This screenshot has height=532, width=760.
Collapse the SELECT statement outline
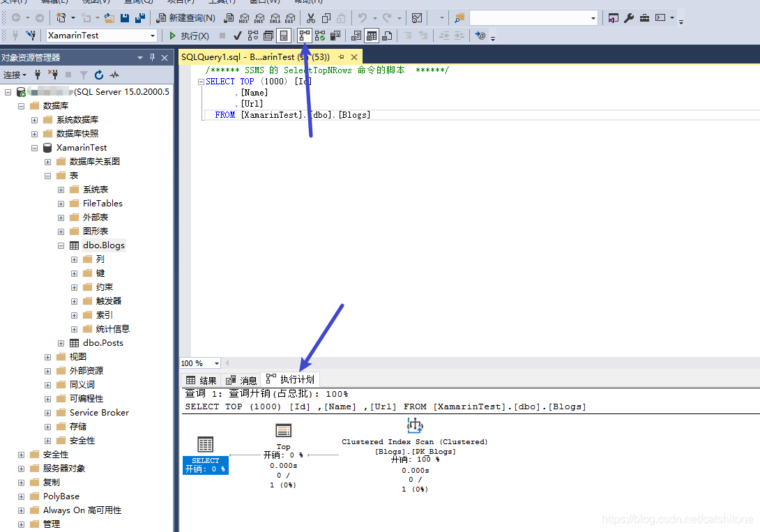click(x=201, y=82)
